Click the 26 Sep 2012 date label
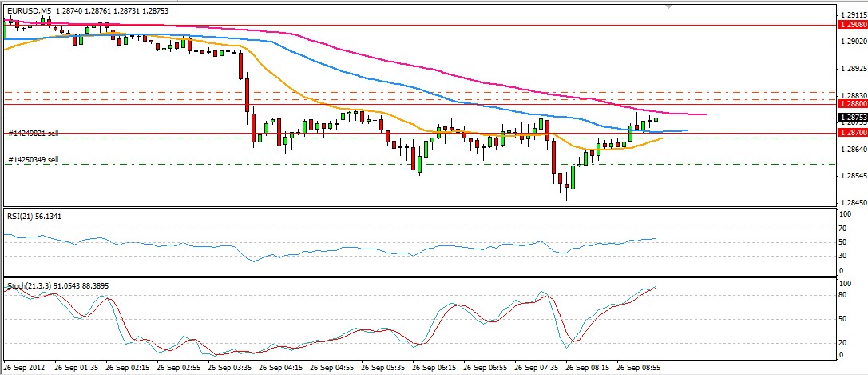 pyautogui.click(x=23, y=369)
